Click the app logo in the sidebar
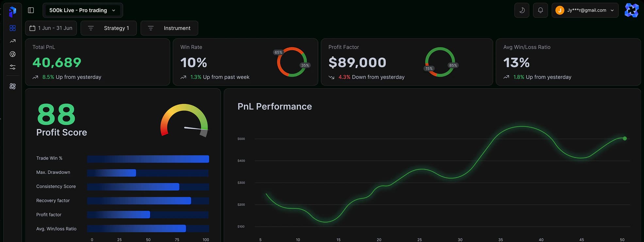 (x=12, y=12)
